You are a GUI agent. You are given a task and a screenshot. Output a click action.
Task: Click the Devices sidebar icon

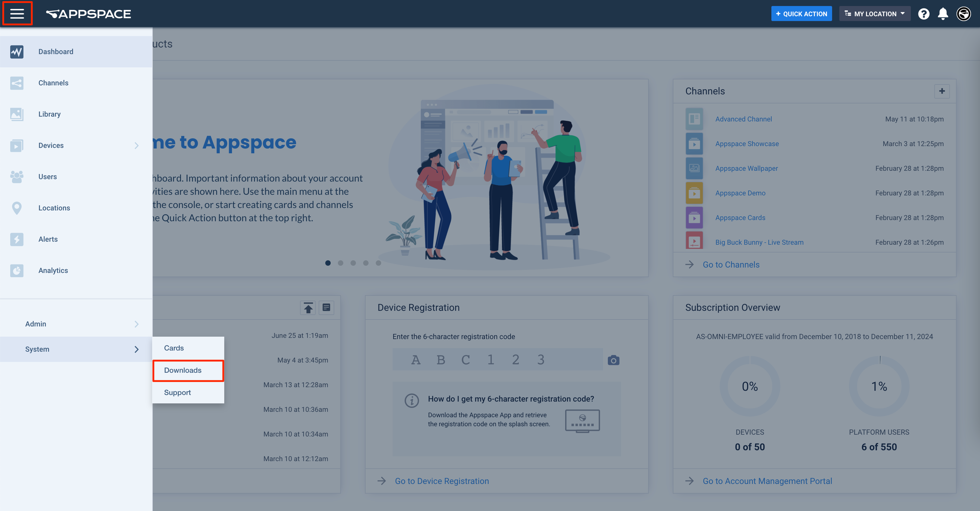17,145
